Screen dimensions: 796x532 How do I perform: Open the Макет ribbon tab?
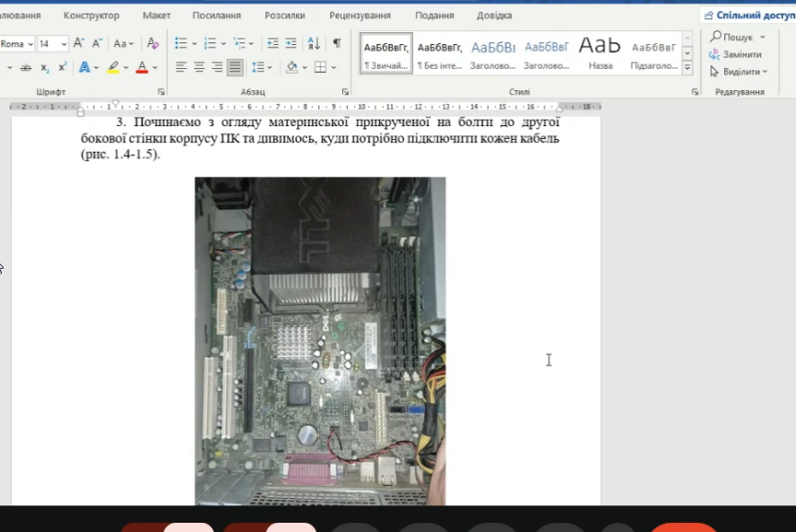[x=156, y=16]
